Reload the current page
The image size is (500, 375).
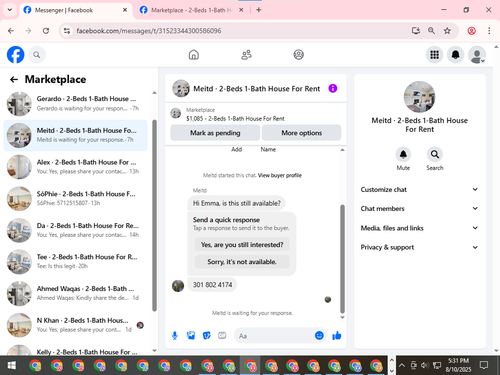pyautogui.click(x=46, y=31)
